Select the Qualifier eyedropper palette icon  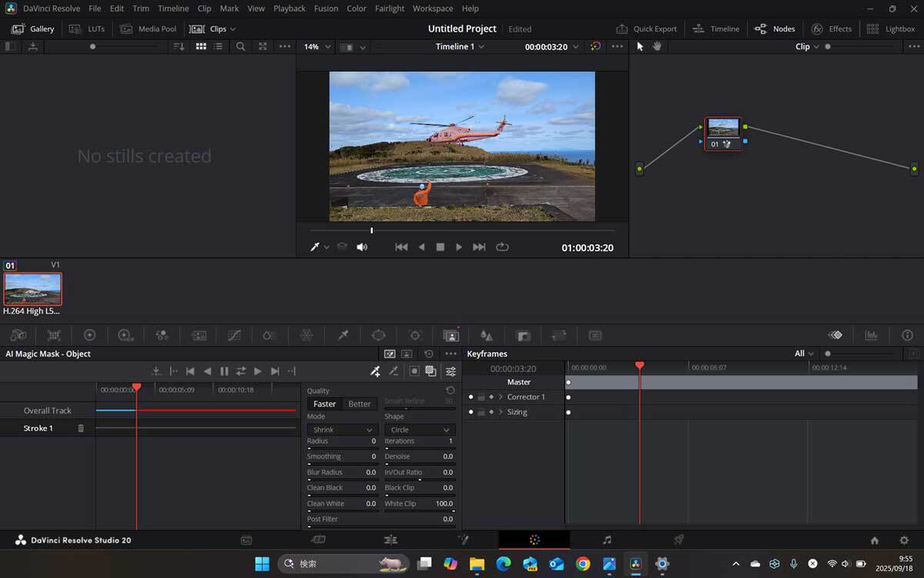(x=343, y=335)
